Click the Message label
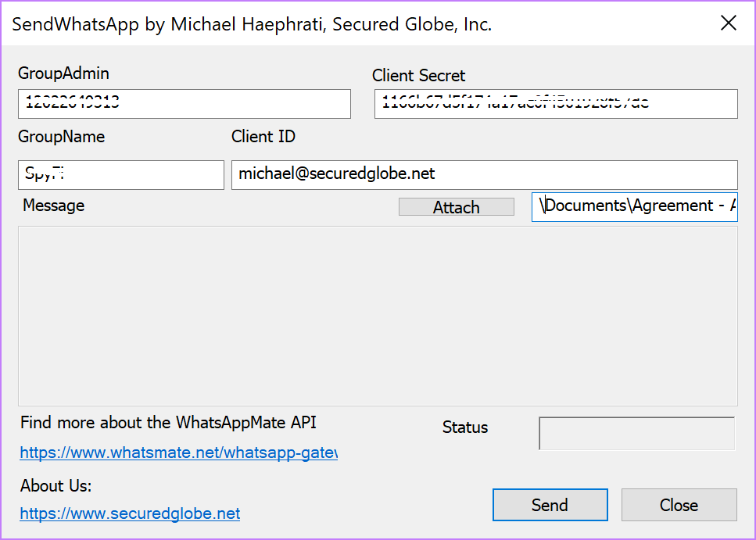Screen dimensions: 756x540 (x=53, y=206)
